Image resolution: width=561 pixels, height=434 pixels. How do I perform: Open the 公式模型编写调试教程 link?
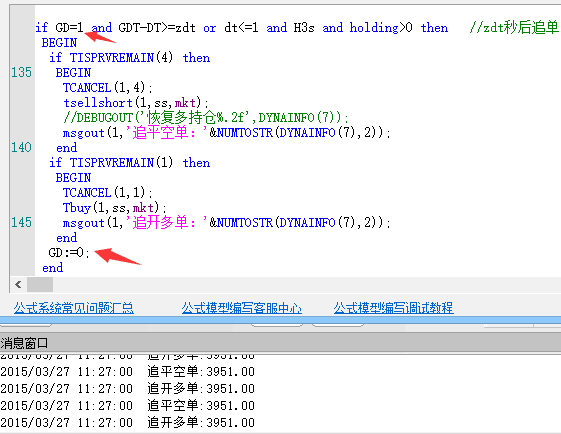(x=394, y=308)
